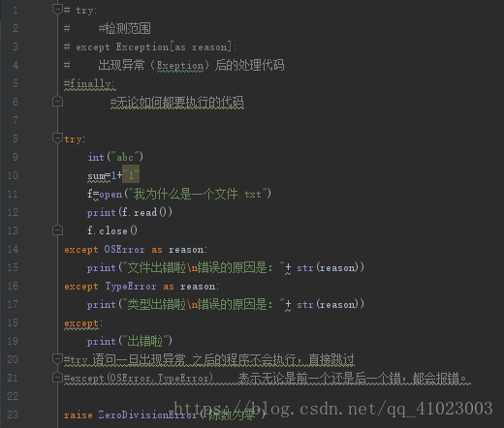Click 'TypeError' on line 16
This screenshot has height=428, width=504.
point(131,287)
